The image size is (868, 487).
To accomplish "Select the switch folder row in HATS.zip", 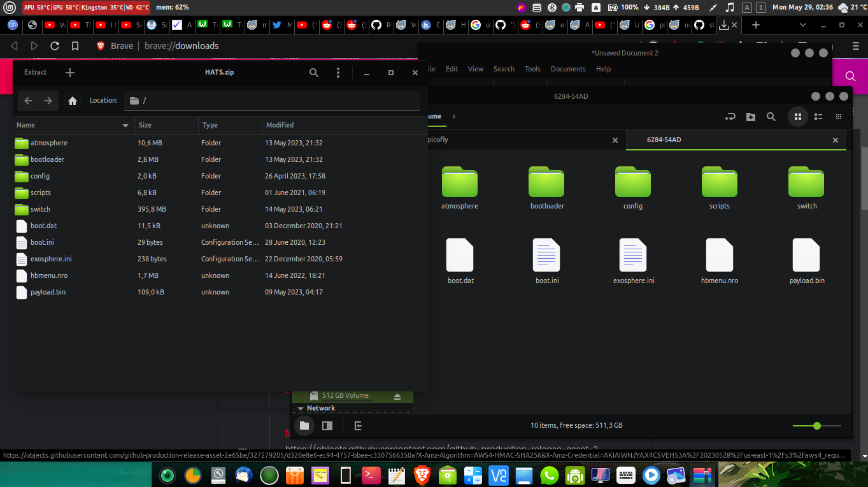I will (x=220, y=209).
